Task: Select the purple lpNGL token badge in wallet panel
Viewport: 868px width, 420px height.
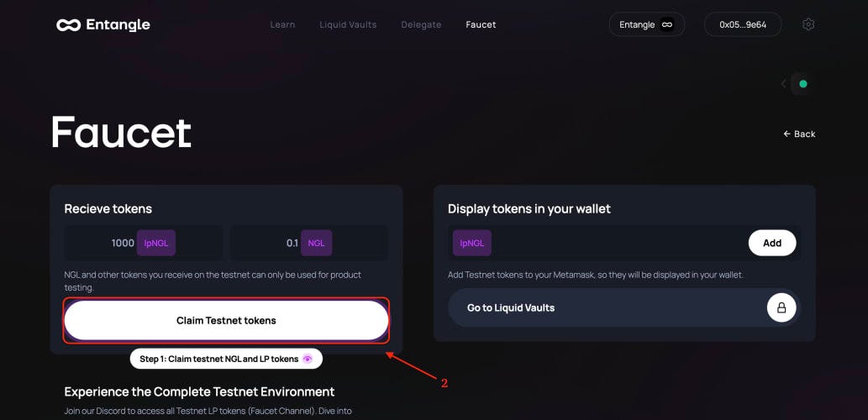Action: (471, 243)
